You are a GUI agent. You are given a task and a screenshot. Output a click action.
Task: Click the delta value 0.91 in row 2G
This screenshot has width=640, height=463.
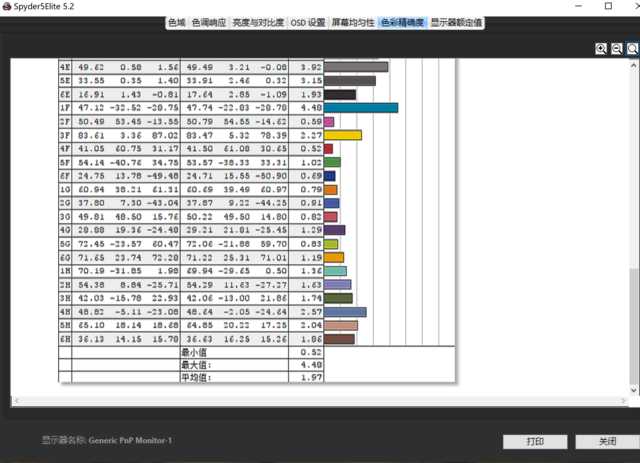click(x=311, y=203)
